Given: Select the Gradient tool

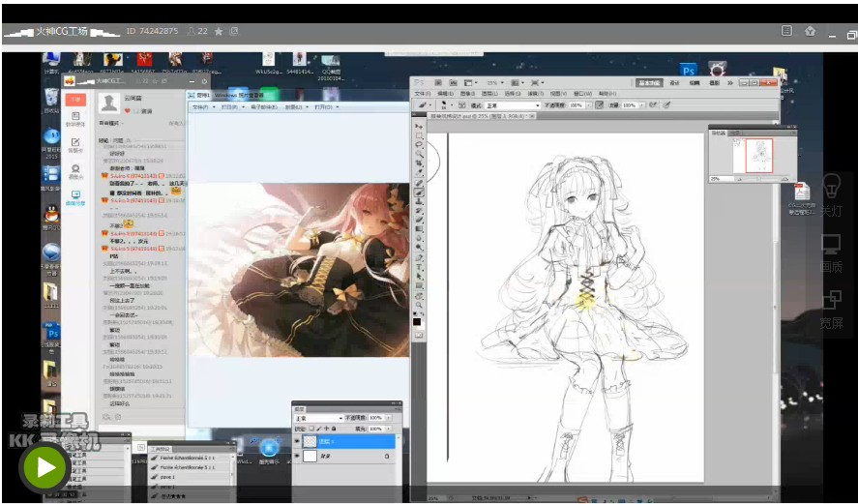Looking at the screenshot, I should click(x=420, y=228).
